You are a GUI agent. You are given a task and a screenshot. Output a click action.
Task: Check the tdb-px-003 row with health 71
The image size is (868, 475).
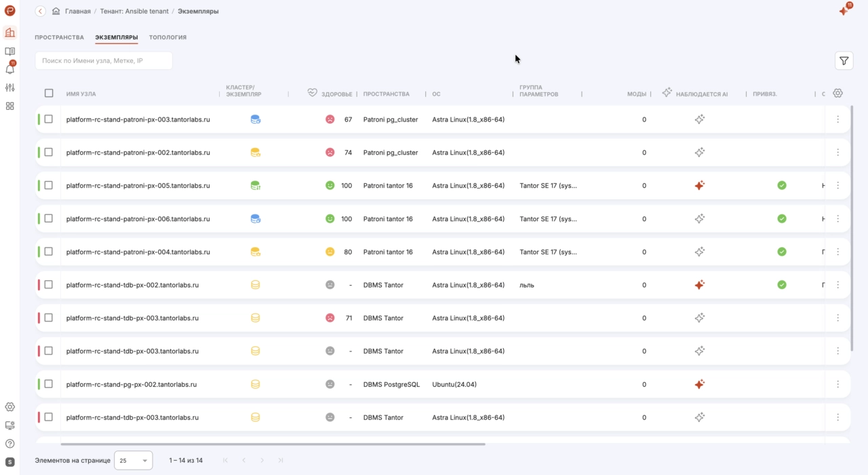pyautogui.click(x=49, y=318)
